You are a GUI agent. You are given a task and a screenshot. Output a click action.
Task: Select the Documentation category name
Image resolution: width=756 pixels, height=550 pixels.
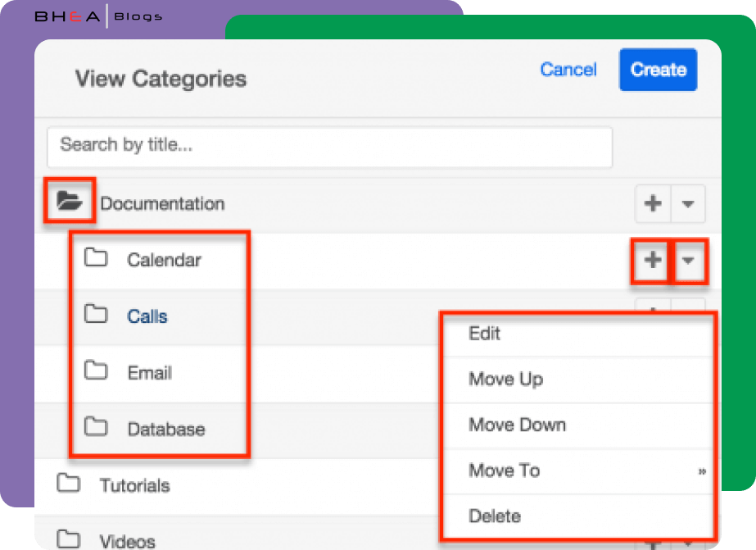pos(162,203)
